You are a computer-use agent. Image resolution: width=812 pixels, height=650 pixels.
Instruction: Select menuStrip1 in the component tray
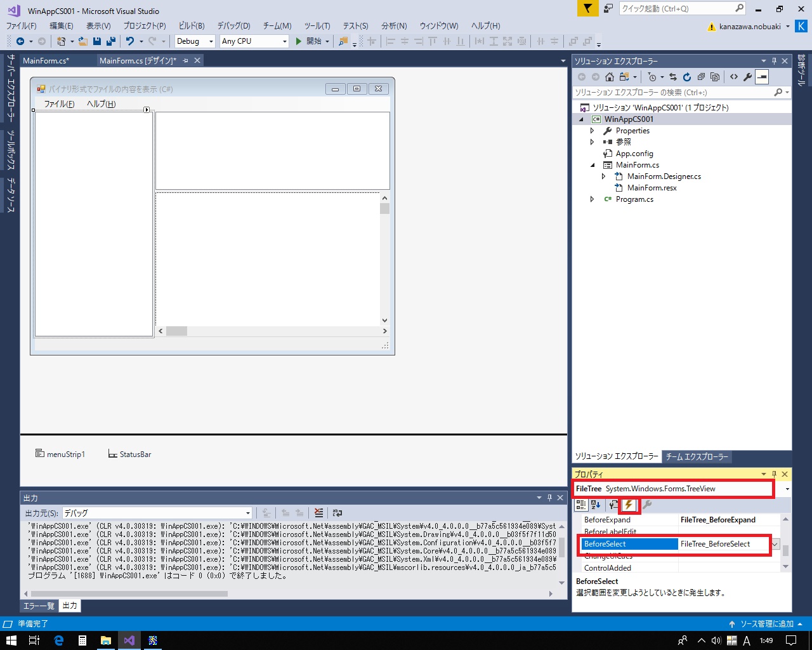click(x=60, y=454)
